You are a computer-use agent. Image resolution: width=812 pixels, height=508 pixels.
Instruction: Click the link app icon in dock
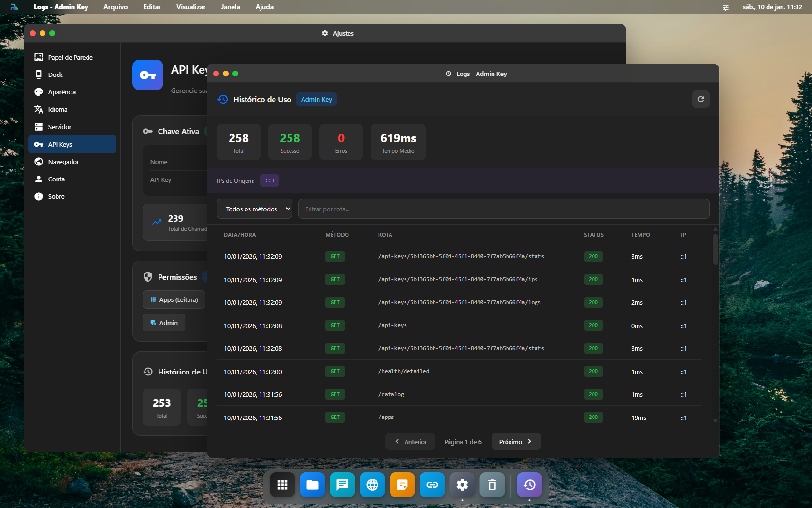(x=432, y=485)
